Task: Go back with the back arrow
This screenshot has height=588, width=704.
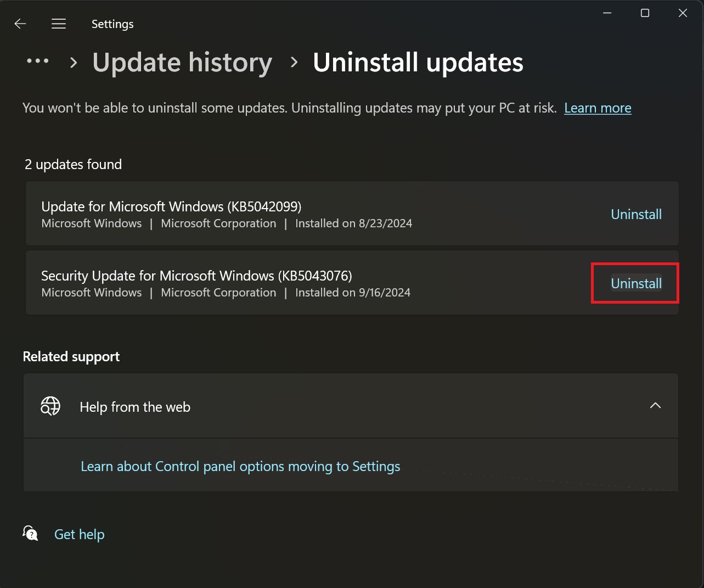Action: 20,24
